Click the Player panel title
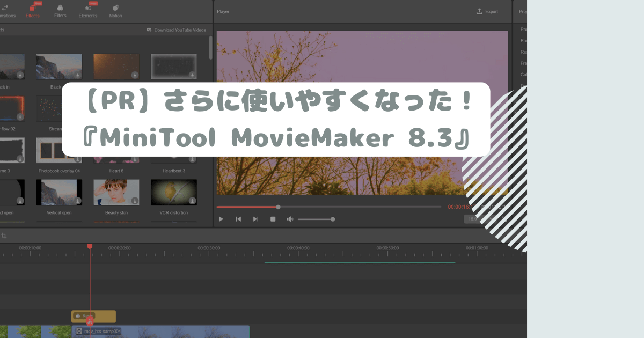 pos(223,11)
